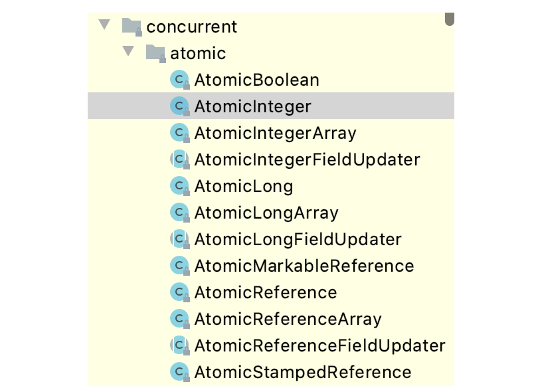This screenshot has height=392, width=542.
Task: Click the atomic package folder icon
Action: [x=155, y=53]
